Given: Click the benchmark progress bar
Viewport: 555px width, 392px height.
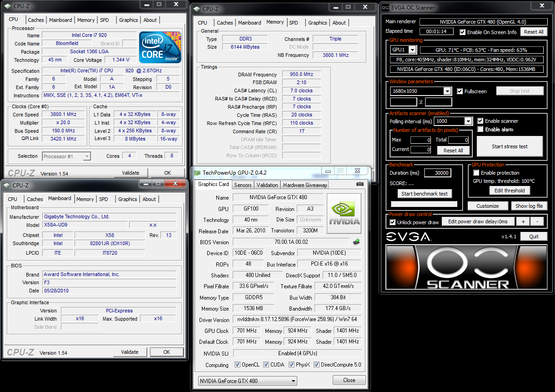Looking at the screenshot, I should click(424, 204).
